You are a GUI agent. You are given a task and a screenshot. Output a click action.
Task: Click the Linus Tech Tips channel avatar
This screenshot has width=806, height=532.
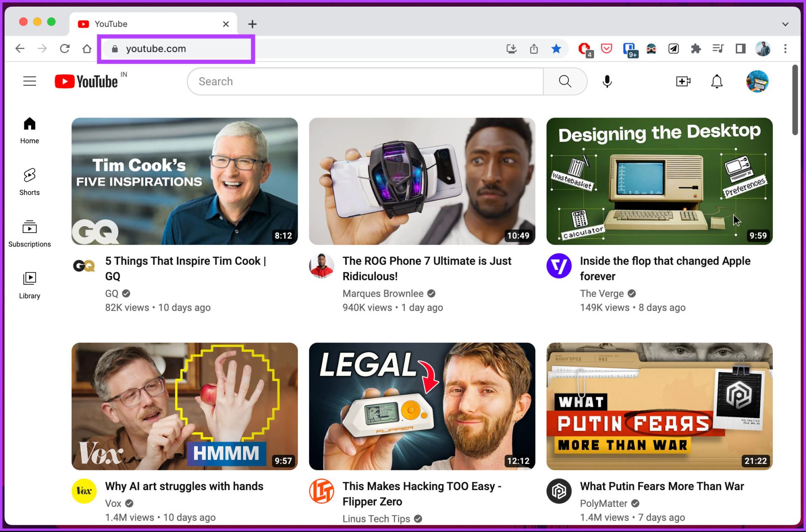(322, 491)
